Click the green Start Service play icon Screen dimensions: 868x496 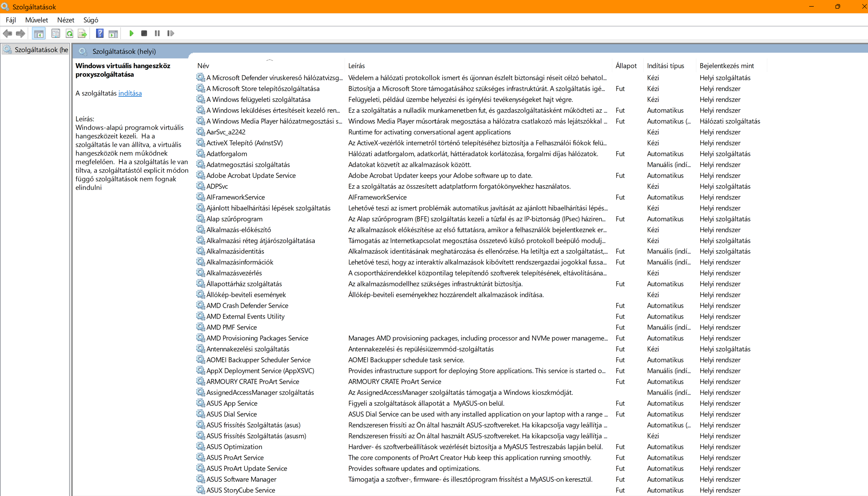click(131, 33)
